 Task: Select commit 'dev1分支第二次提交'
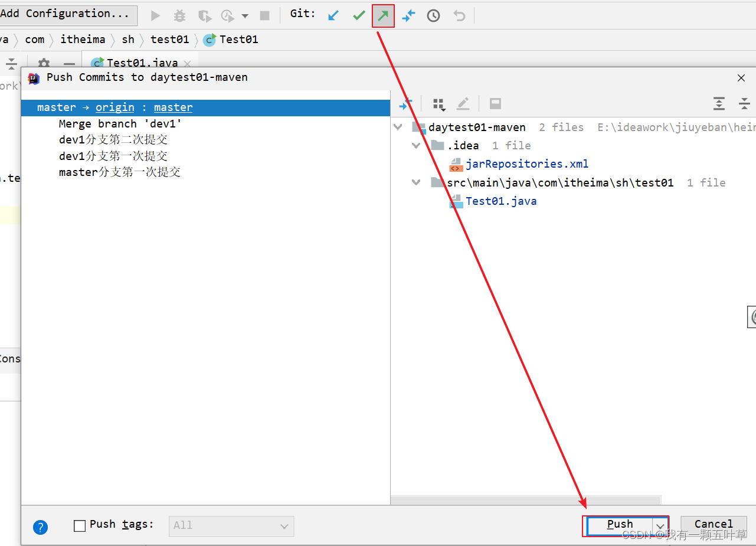click(113, 140)
